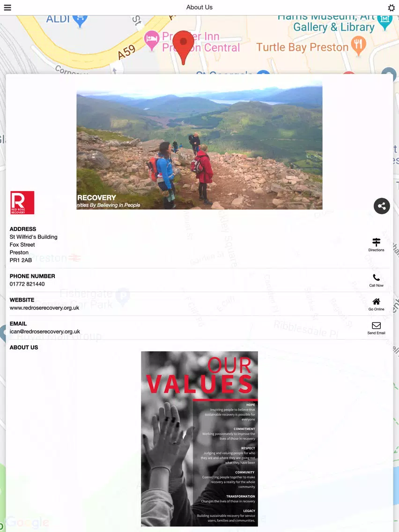Click the email ican@redroserecovery.org.uk

tap(45, 332)
